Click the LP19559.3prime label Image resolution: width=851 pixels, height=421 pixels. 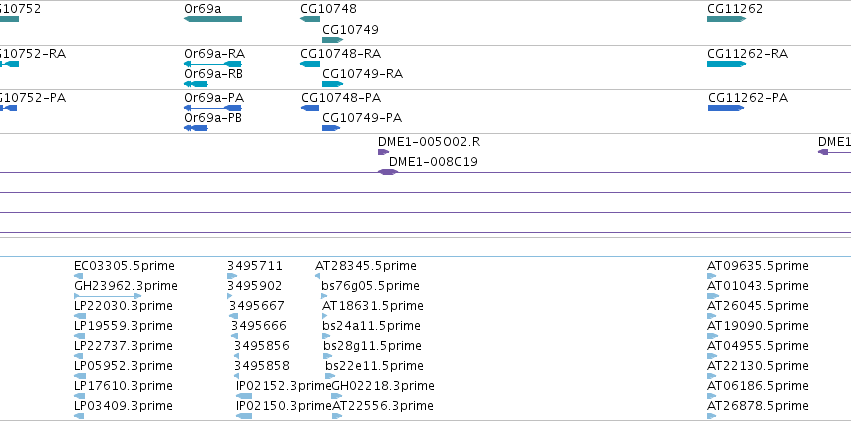point(123,326)
